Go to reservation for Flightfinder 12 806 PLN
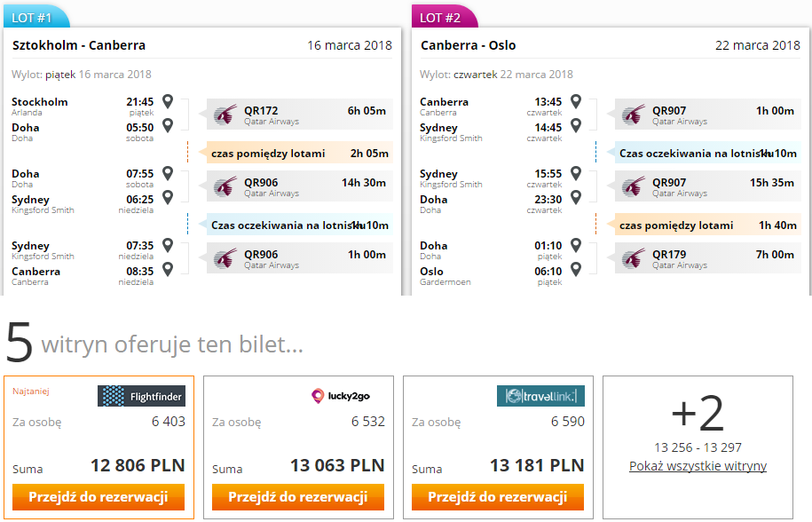812x522 pixels. (x=99, y=497)
